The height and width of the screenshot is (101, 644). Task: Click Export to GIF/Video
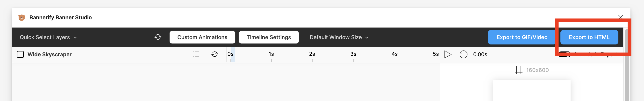click(x=522, y=37)
